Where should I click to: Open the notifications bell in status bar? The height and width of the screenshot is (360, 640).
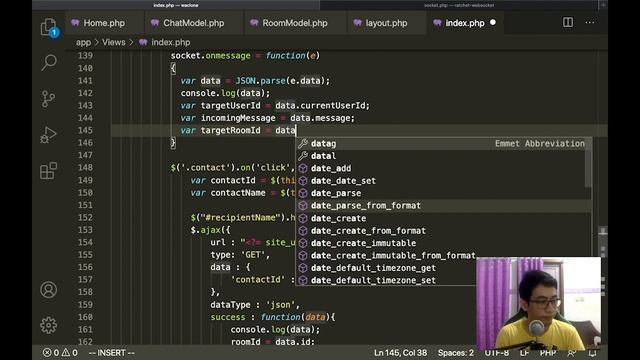[x=592, y=353]
